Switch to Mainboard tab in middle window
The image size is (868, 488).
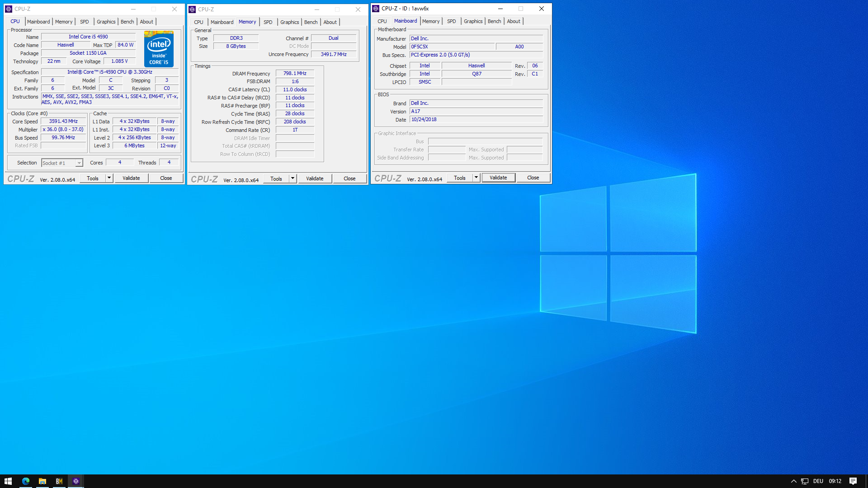222,22
